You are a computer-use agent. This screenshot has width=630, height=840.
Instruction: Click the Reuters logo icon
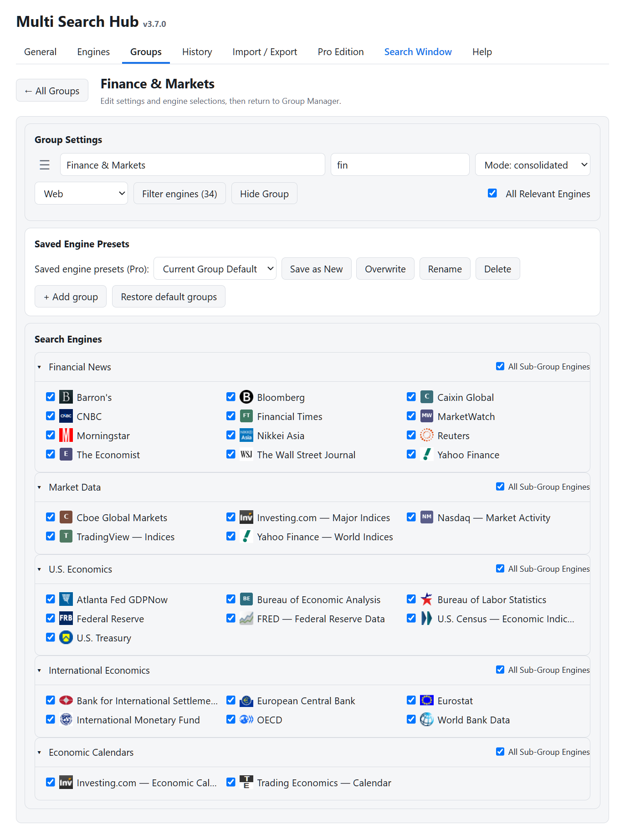[x=427, y=435]
